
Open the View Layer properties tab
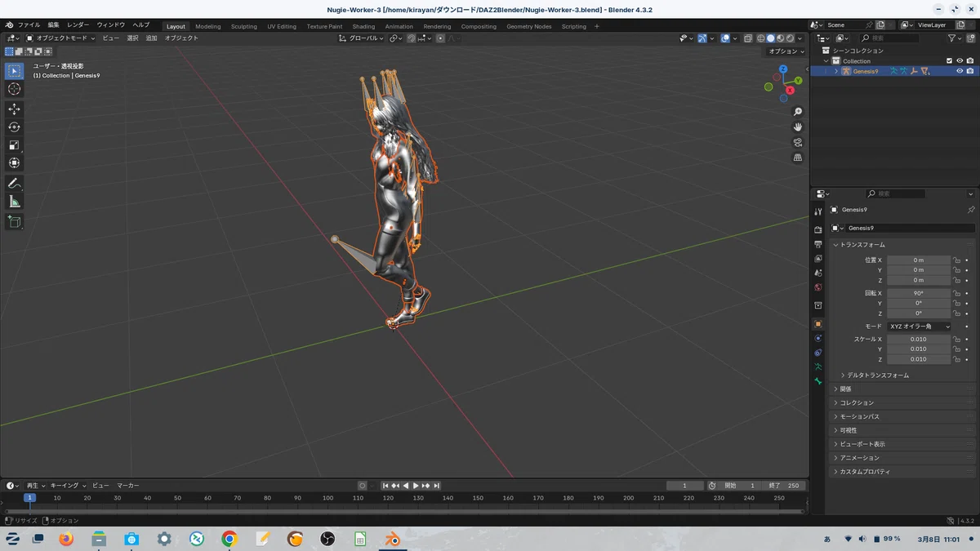pyautogui.click(x=817, y=258)
